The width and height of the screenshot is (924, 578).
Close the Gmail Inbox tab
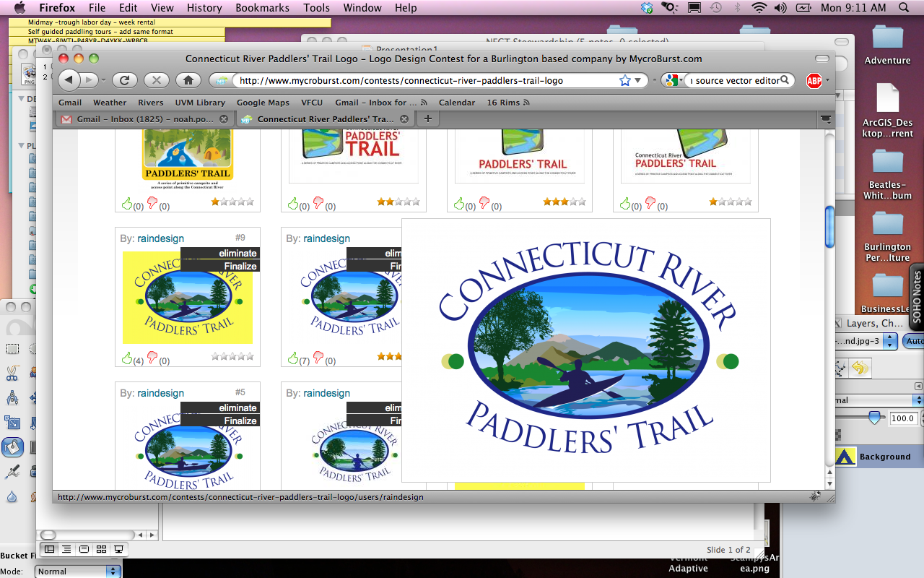[x=224, y=119]
